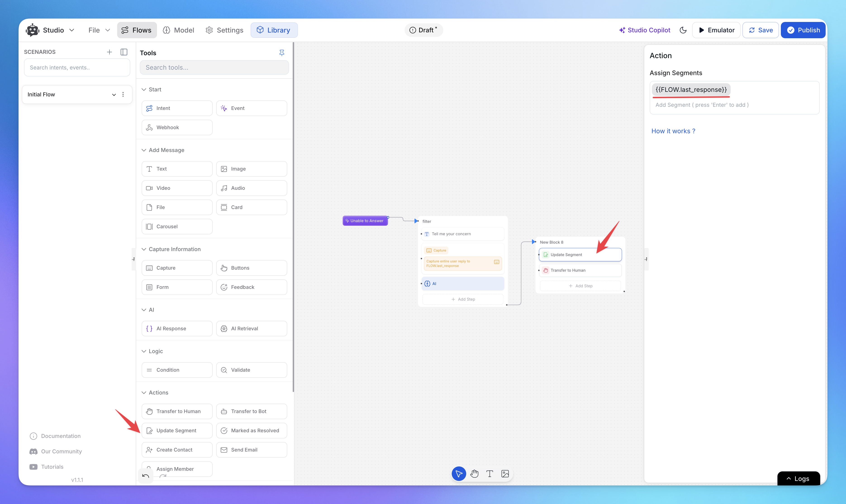
Task: Select the AI Retrieval tool
Action: click(x=252, y=328)
